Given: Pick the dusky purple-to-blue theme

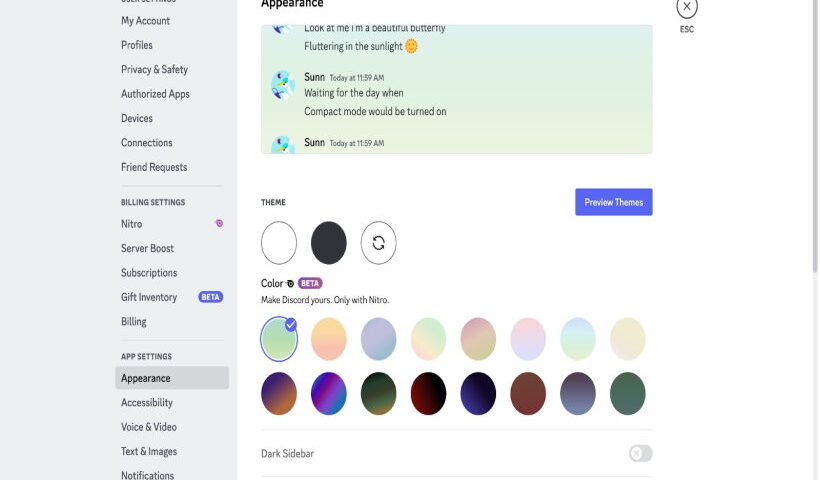Looking at the screenshot, I should pyautogui.click(x=577, y=394).
